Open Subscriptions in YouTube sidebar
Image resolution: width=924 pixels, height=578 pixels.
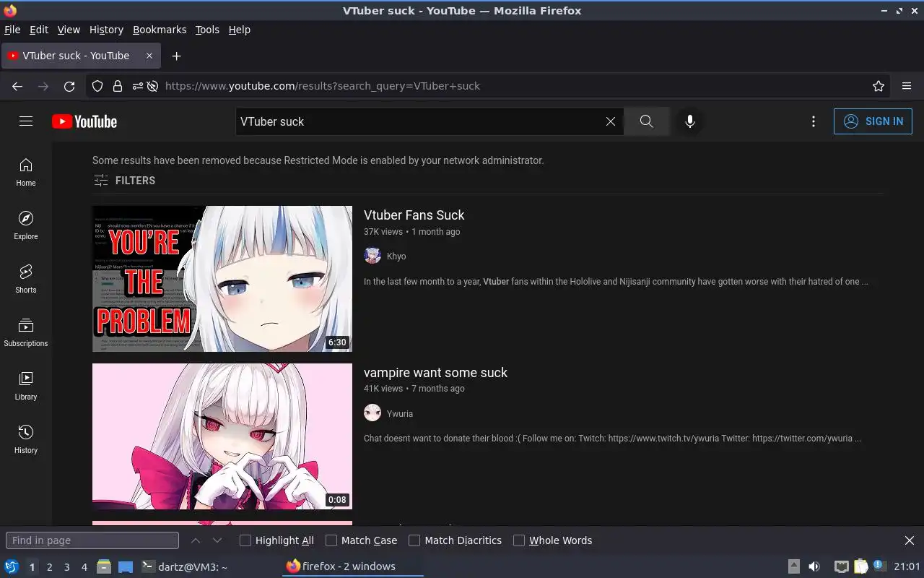coord(26,332)
